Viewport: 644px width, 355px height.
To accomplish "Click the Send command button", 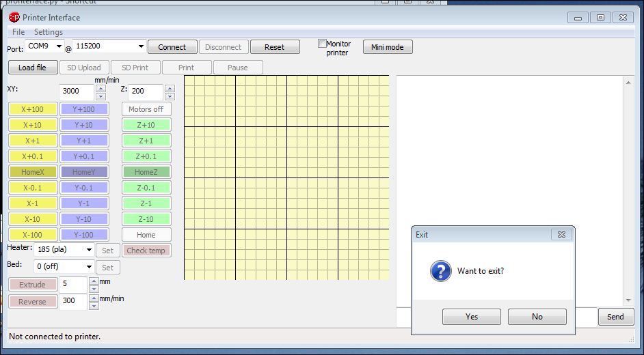I will pyautogui.click(x=616, y=317).
